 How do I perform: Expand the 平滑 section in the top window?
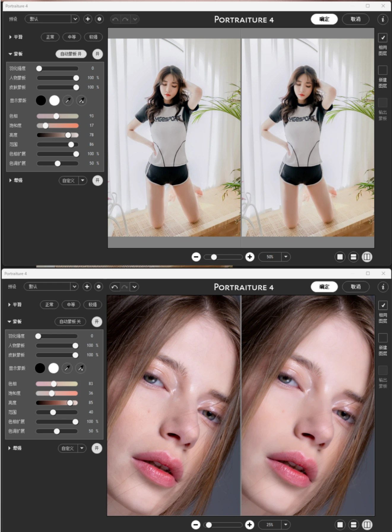[x=11, y=37]
